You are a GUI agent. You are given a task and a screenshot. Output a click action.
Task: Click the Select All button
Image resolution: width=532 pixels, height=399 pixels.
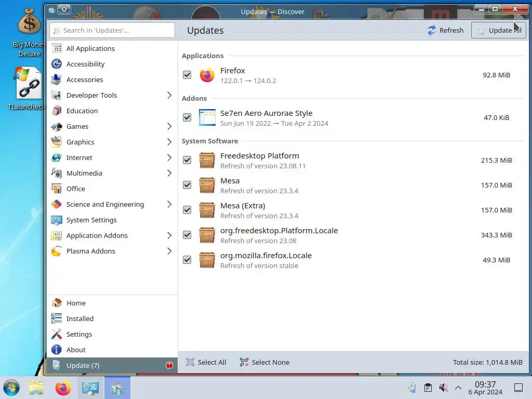[x=206, y=362]
